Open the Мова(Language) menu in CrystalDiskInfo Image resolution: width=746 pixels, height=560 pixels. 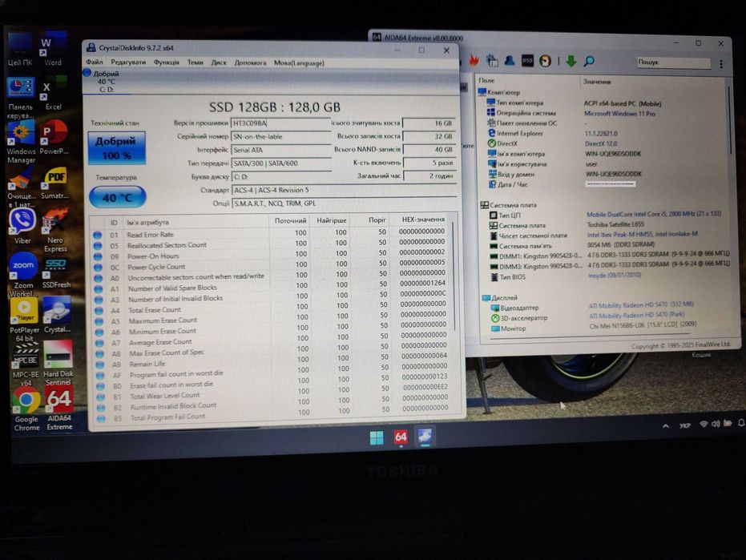coord(299,62)
